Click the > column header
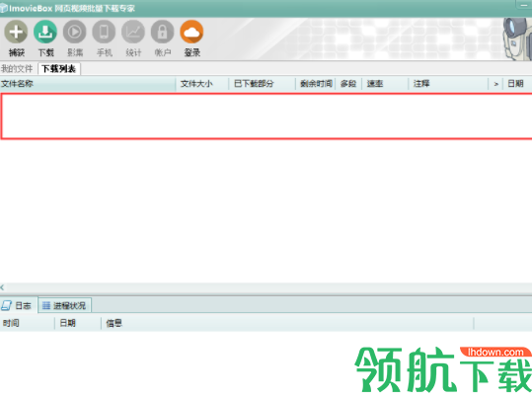 [x=495, y=84]
